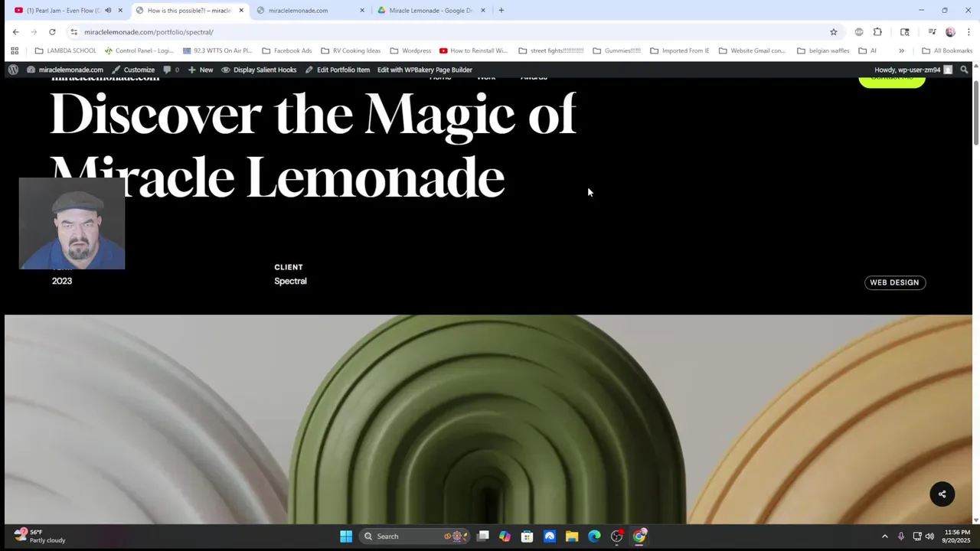
Task: Open the How to Reinstall Wi... bookmark
Action: point(473,51)
